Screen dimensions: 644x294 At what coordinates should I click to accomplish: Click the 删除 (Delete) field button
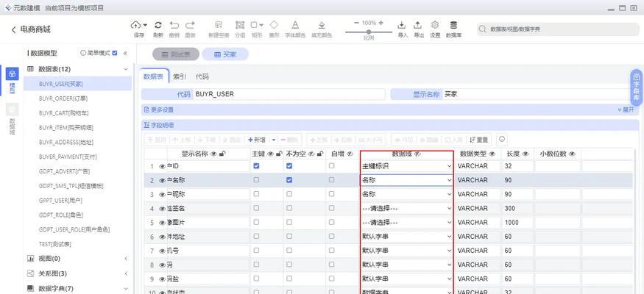tap(289, 140)
